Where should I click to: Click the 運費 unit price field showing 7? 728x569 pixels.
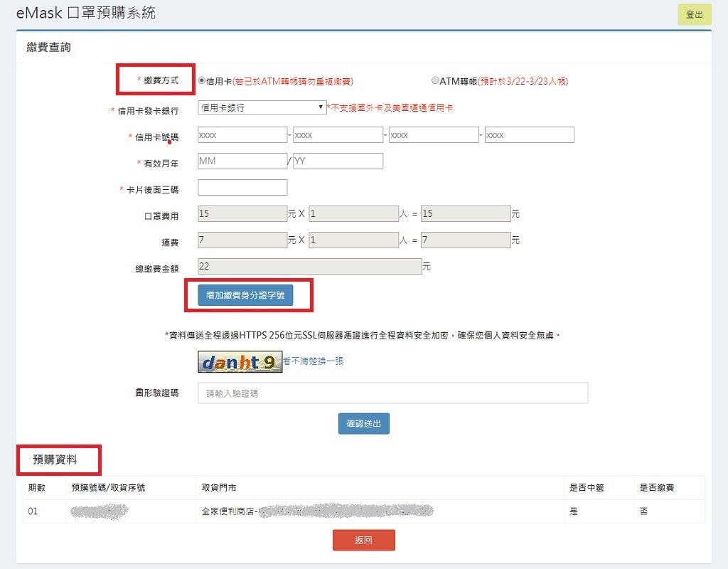(242, 240)
